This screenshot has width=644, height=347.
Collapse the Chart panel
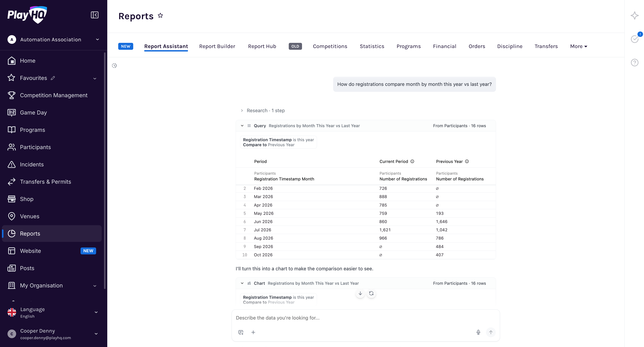tap(242, 283)
